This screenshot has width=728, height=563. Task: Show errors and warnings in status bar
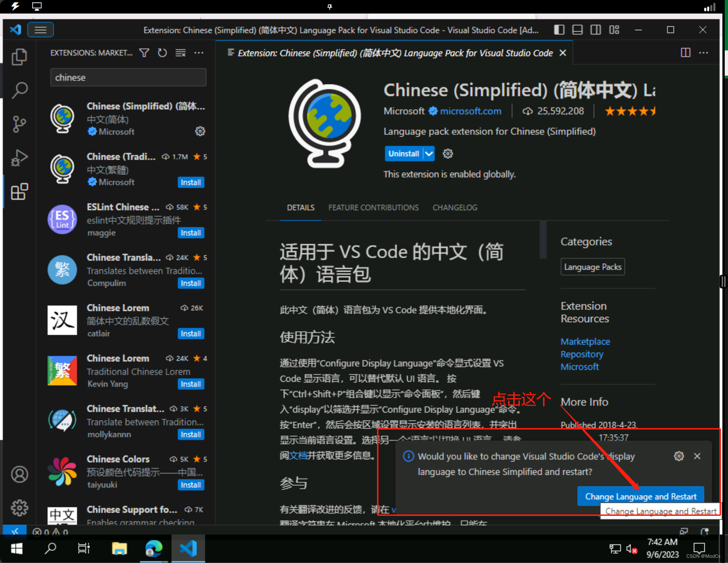coord(50,532)
